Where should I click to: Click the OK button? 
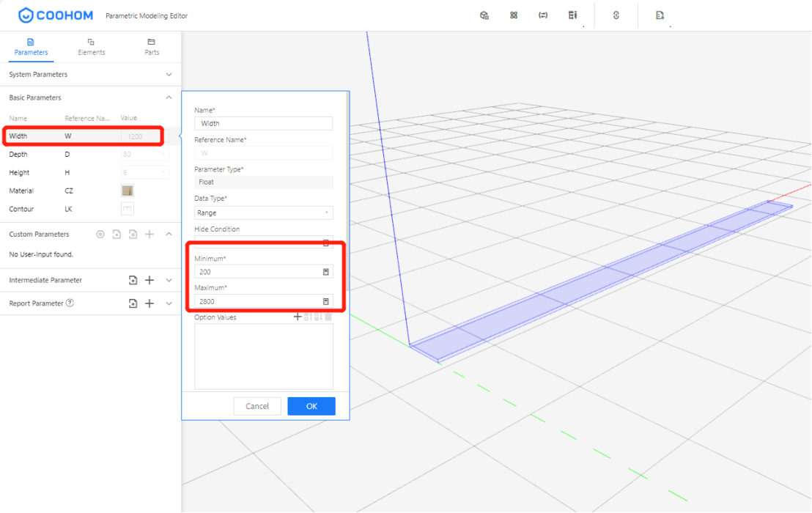click(x=311, y=406)
